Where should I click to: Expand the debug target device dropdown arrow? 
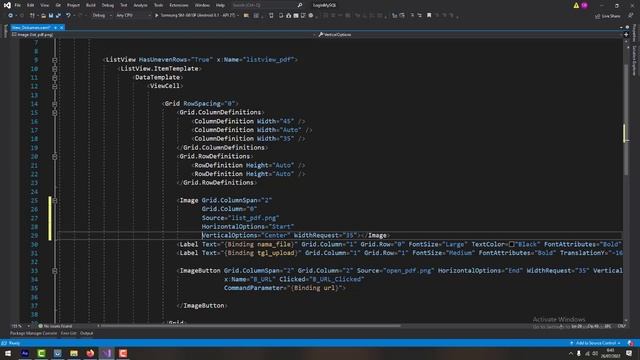238,16
